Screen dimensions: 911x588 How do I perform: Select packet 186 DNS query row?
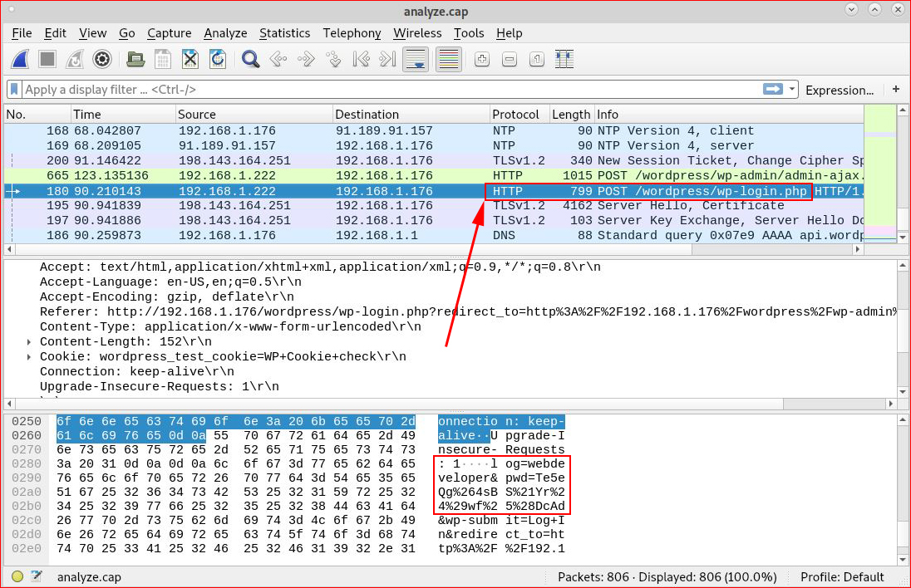click(x=434, y=236)
